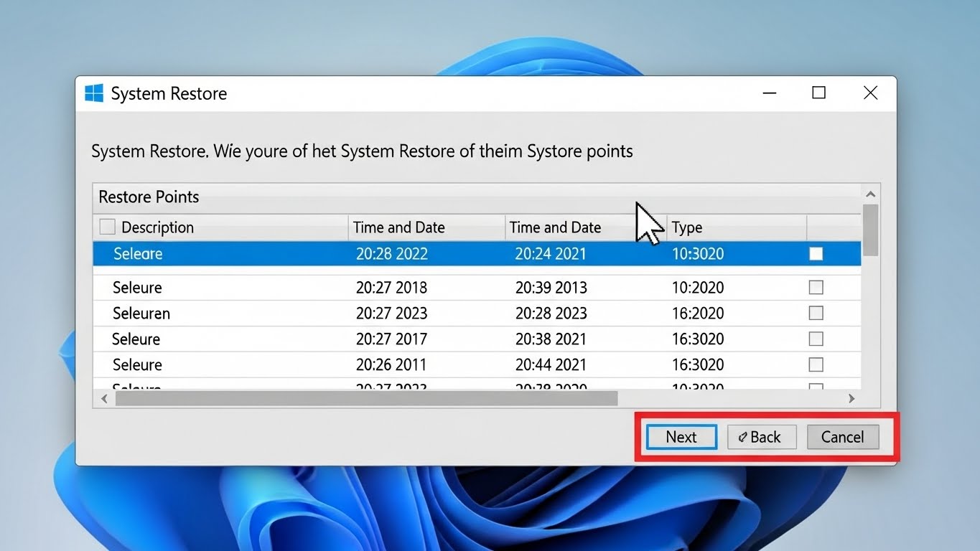Select the restore point dated 20:26 2011
This screenshot has height=551, width=980.
click(391, 365)
